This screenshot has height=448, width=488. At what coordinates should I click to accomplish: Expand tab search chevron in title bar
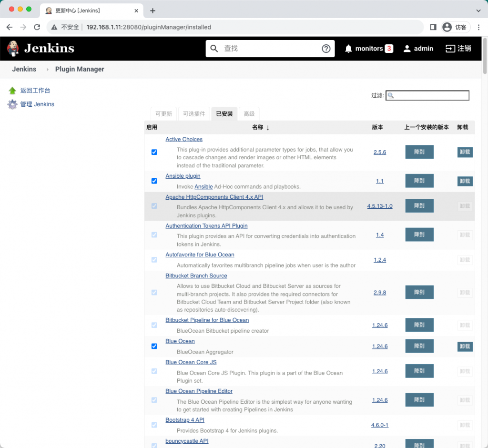tap(478, 10)
